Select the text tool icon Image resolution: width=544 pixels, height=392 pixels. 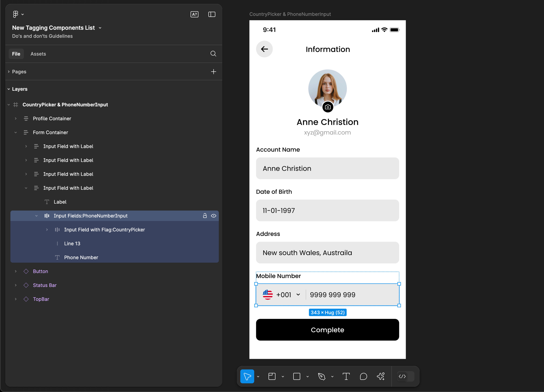346,376
